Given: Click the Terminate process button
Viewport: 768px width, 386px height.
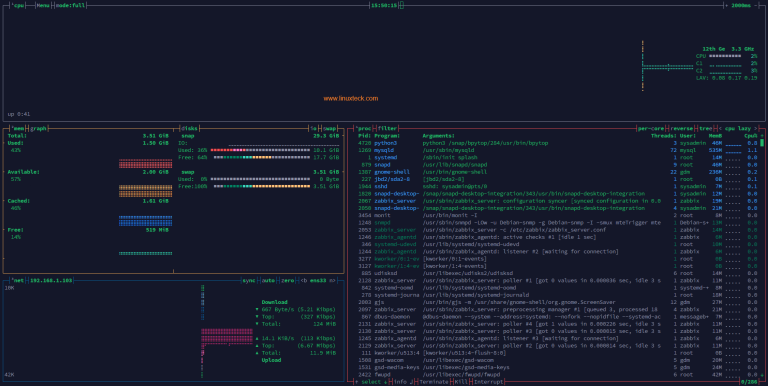Looking at the screenshot, I should point(434,382).
